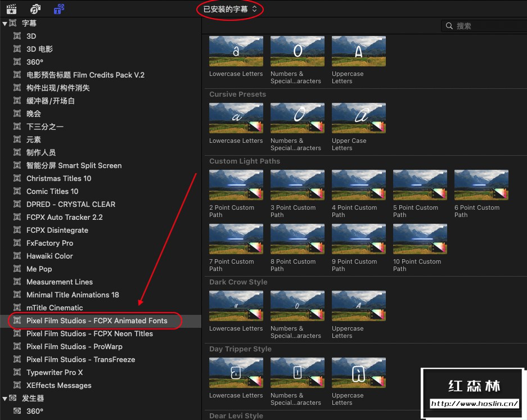Select Typewriter Pro X category
Viewport: 527px width, 420px height.
point(55,372)
